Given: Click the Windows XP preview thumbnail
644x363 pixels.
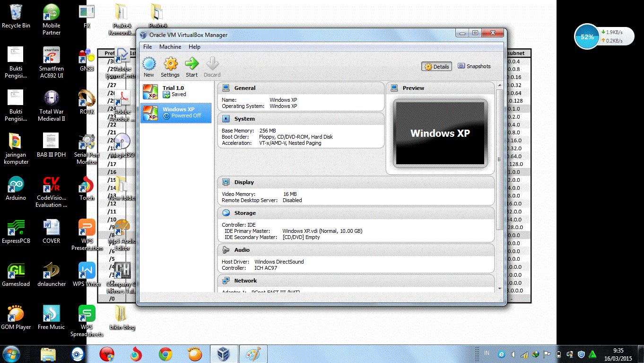Looking at the screenshot, I should (440, 133).
